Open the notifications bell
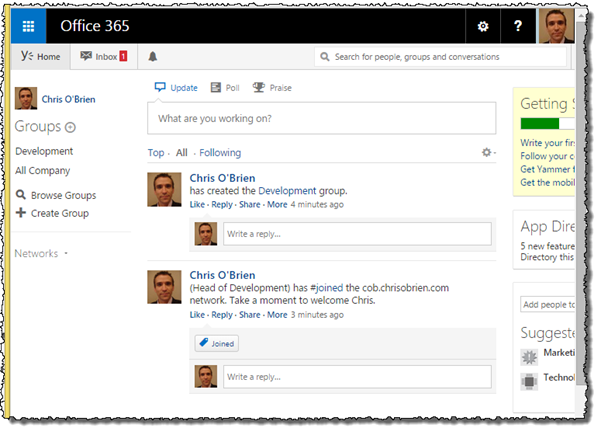601x435 pixels. pyautogui.click(x=153, y=57)
